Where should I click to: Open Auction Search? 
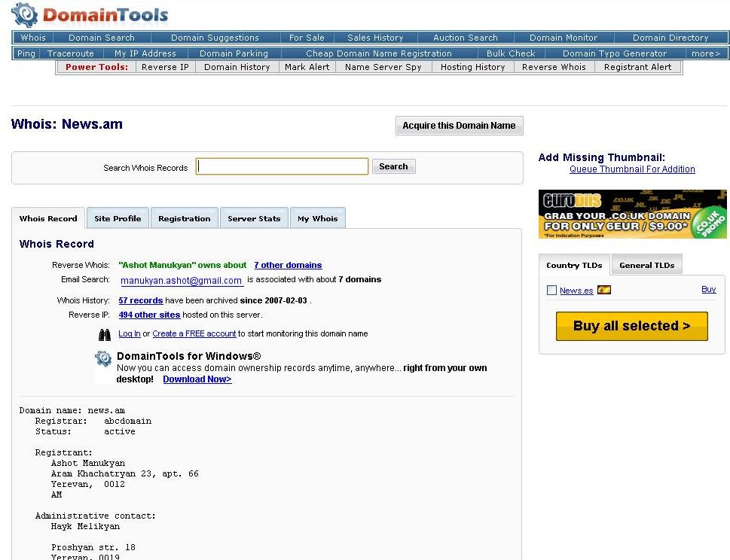tap(466, 38)
